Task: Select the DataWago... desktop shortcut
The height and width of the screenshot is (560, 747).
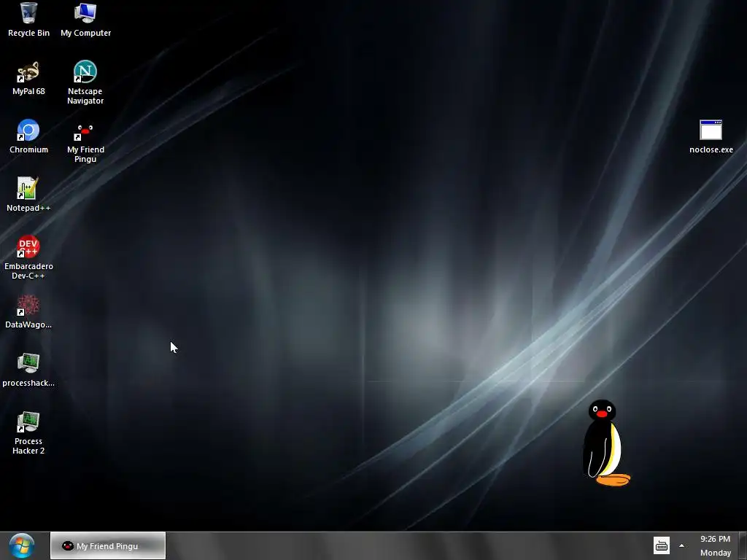Action: pyautogui.click(x=28, y=312)
